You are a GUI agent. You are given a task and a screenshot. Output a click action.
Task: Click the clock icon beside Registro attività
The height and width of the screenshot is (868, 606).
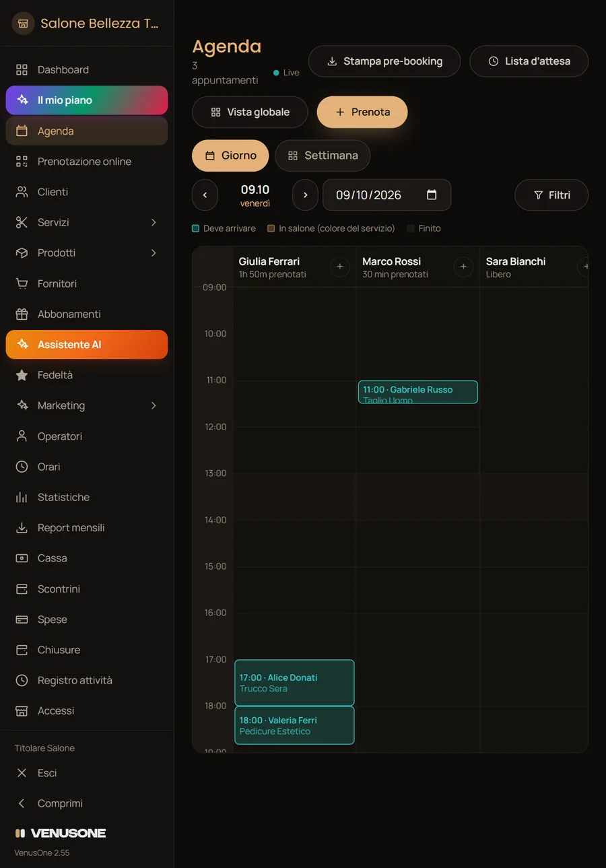tap(22, 680)
